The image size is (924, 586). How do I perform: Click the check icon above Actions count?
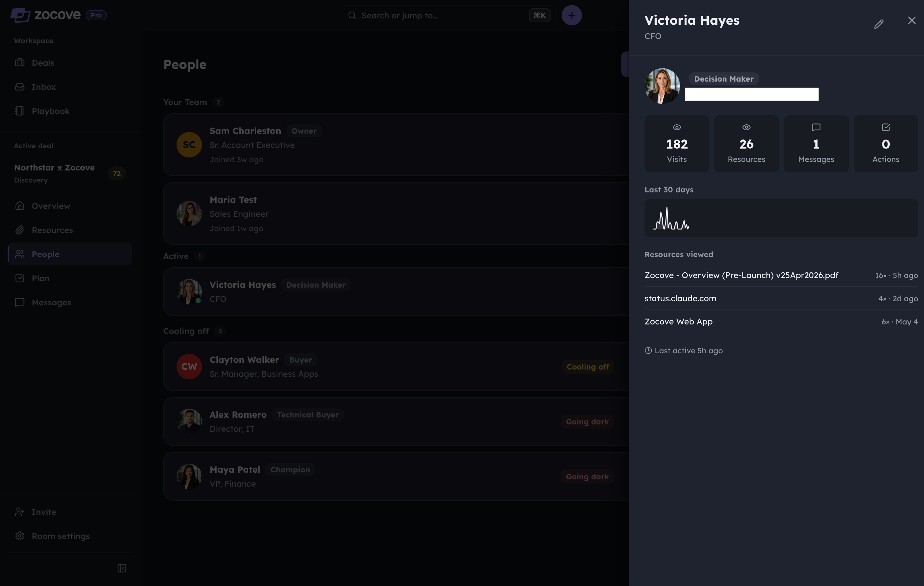(886, 127)
